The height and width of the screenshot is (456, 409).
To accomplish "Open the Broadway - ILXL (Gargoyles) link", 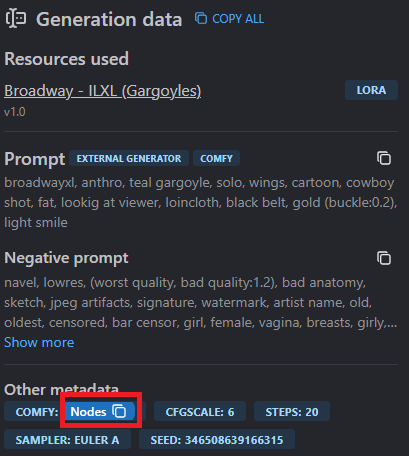I will (103, 91).
